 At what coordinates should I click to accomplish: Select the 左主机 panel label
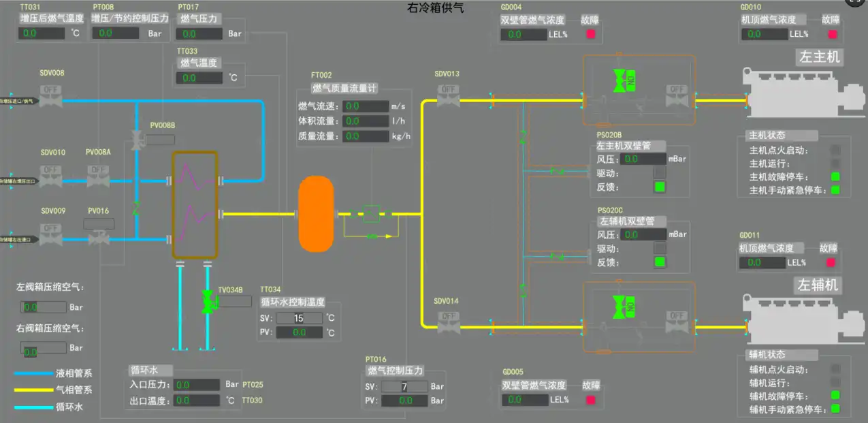coord(820,58)
